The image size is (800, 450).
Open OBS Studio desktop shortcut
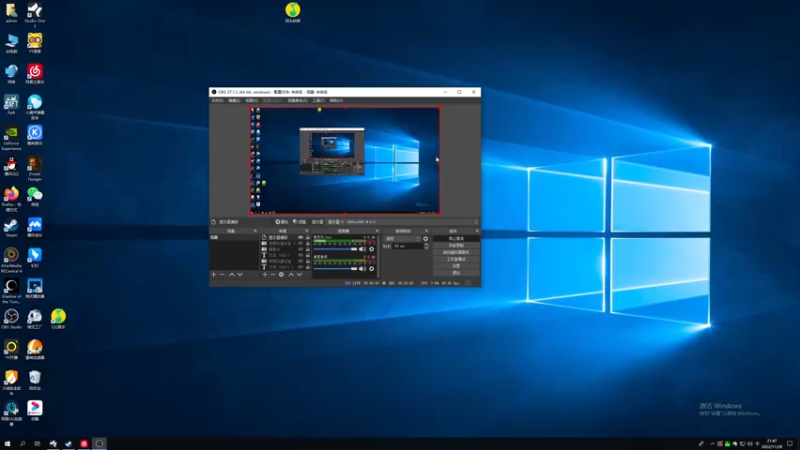click(x=11, y=319)
